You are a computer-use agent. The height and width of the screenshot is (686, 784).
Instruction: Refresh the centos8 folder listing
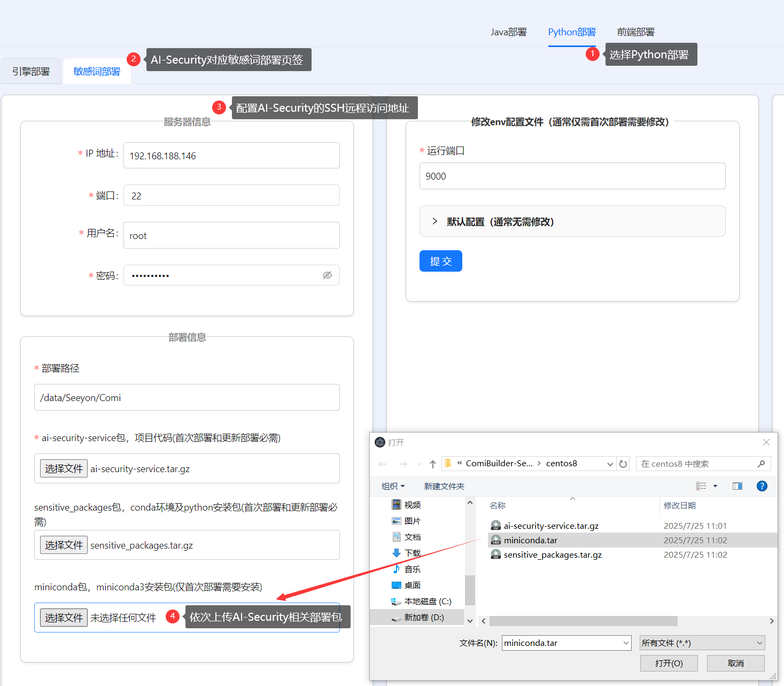[623, 464]
